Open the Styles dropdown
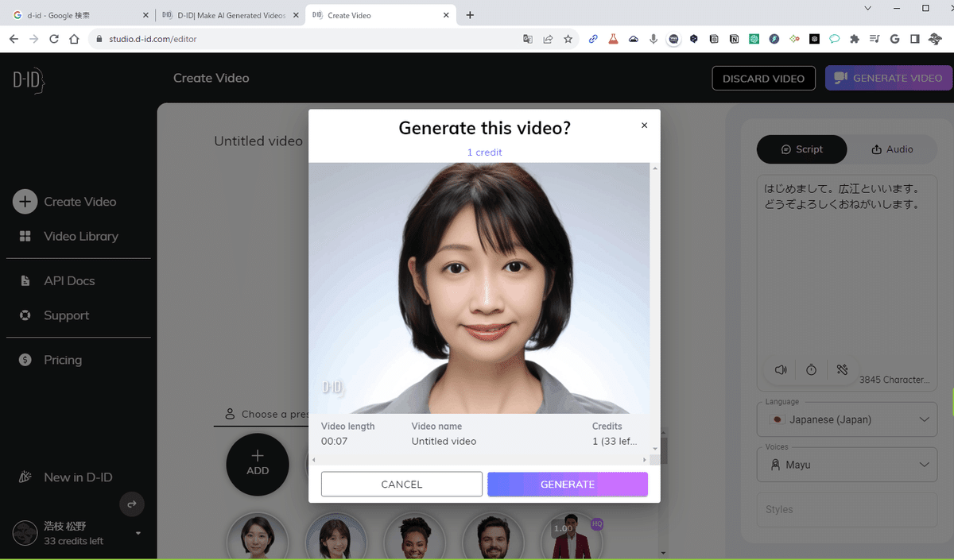Image resolution: width=954 pixels, height=560 pixels. pyautogui.click(x=847, y=509)
